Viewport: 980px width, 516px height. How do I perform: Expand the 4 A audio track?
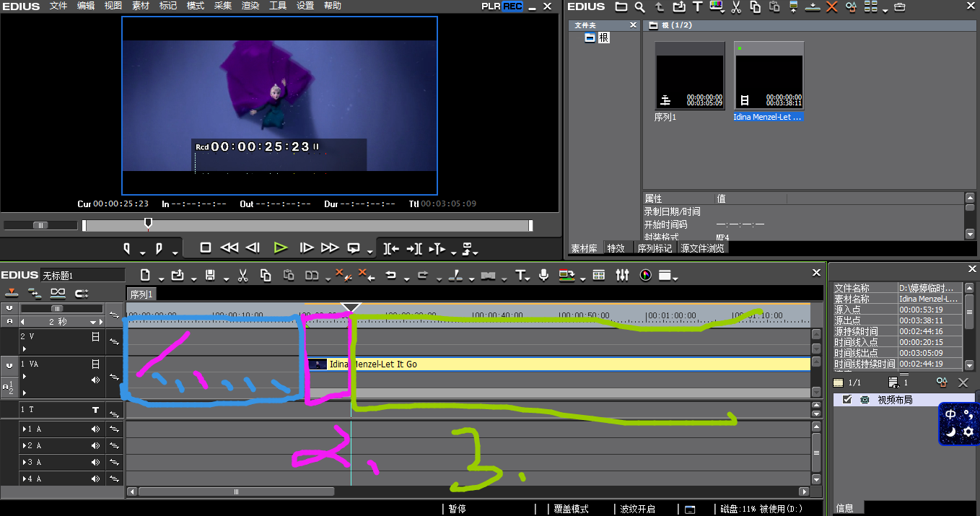[23, 478]
